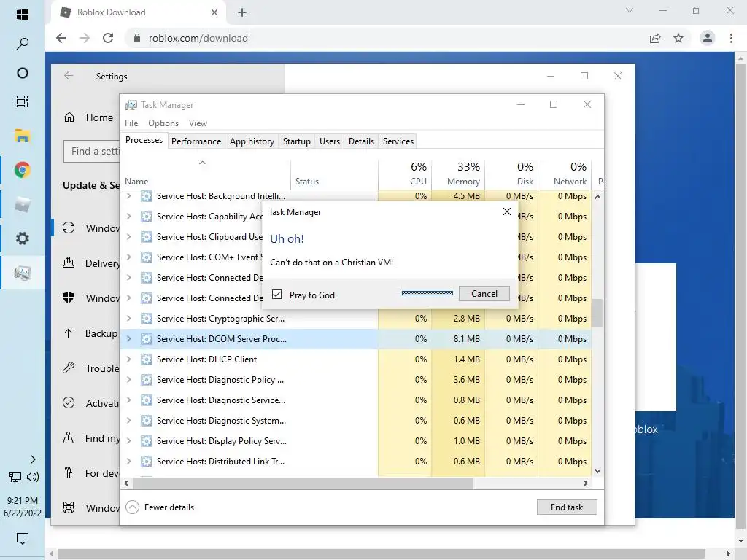
Task: Open the Settings gear taskbar icon
Action: pyautogui.click(x=23, y=238)
